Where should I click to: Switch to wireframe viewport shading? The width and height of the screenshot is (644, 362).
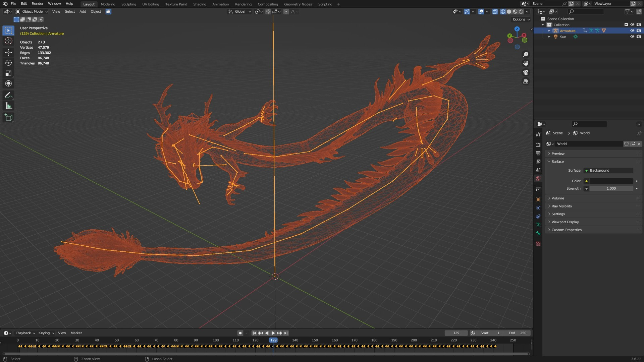503,11
